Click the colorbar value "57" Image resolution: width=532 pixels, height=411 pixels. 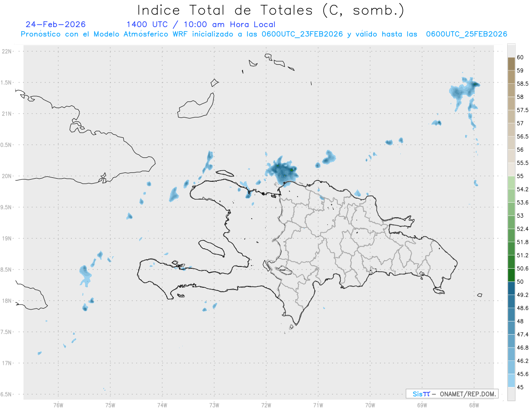(520, 123)
